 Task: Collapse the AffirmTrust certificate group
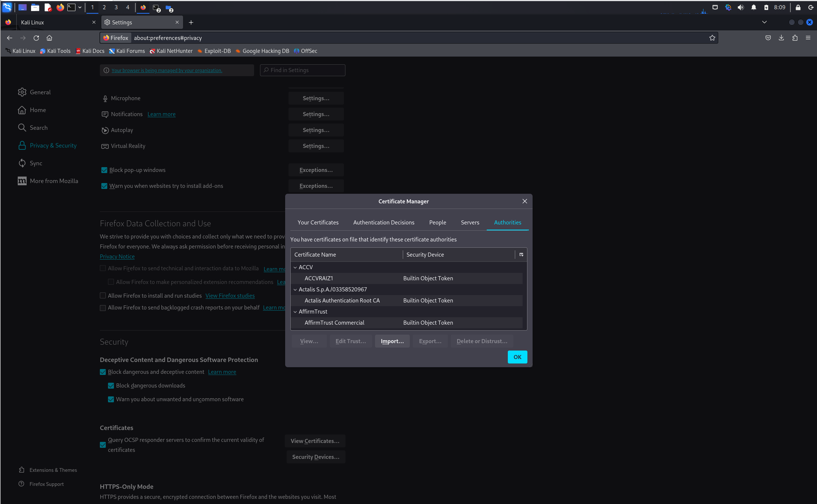click(x=295, y=312)
